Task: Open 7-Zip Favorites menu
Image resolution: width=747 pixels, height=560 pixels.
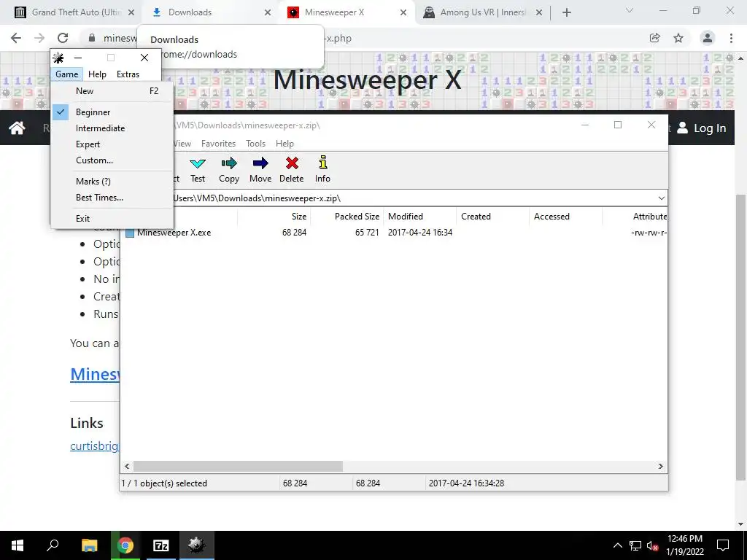Action: point(218,144)
